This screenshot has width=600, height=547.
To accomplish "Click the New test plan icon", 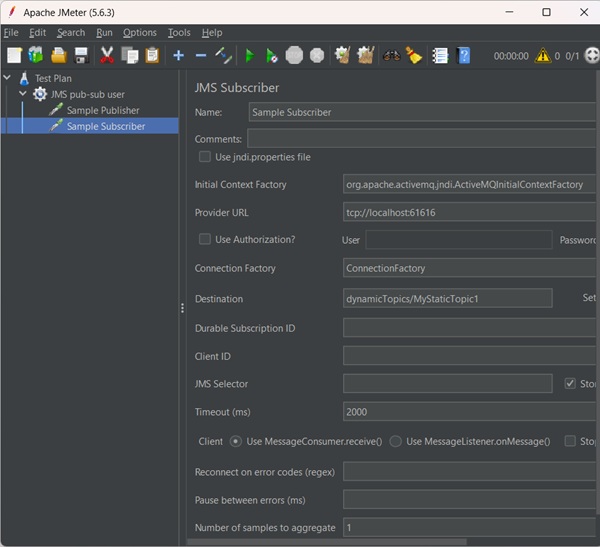I will 14,55.
